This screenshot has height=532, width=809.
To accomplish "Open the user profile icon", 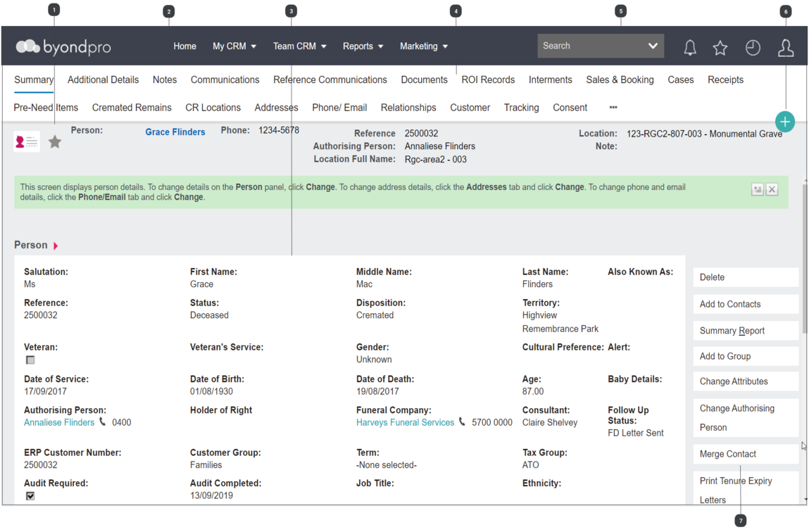I will click(x=786, y=47).
